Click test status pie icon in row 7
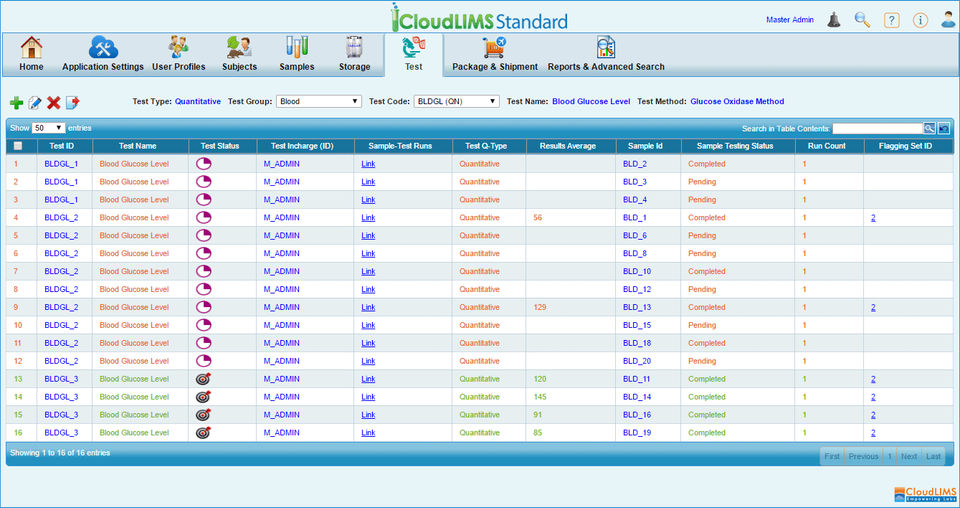This screenshot has height=508, width=960. tap(203, 271)
